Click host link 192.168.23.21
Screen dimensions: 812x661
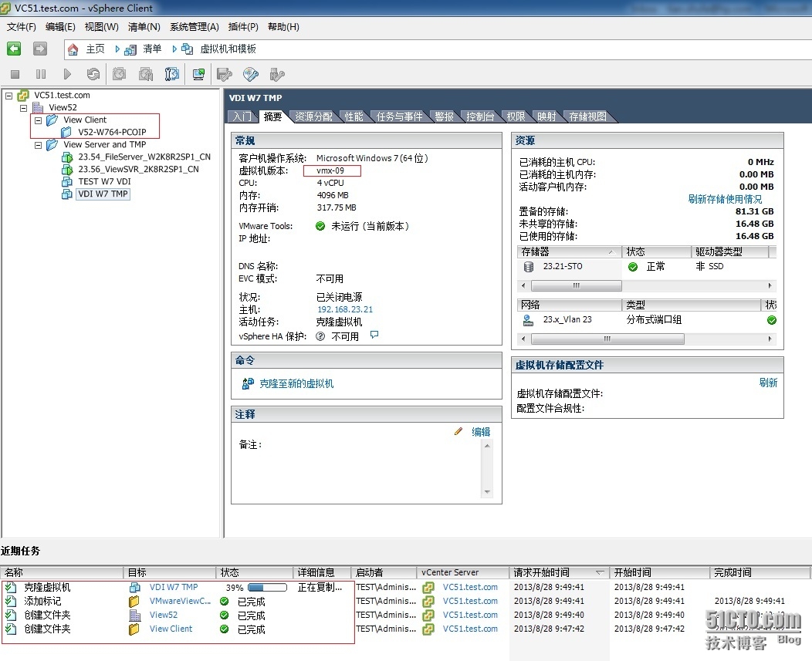point(345,309)
